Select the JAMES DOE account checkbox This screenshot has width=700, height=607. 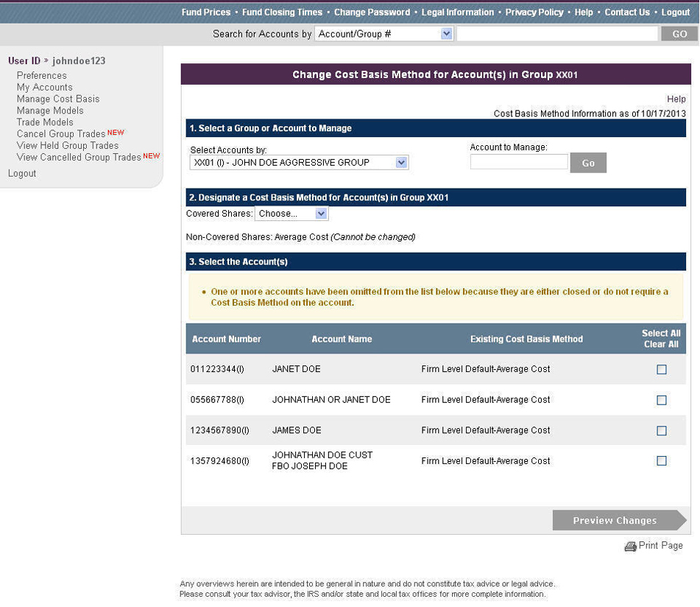tap(662, 431)
